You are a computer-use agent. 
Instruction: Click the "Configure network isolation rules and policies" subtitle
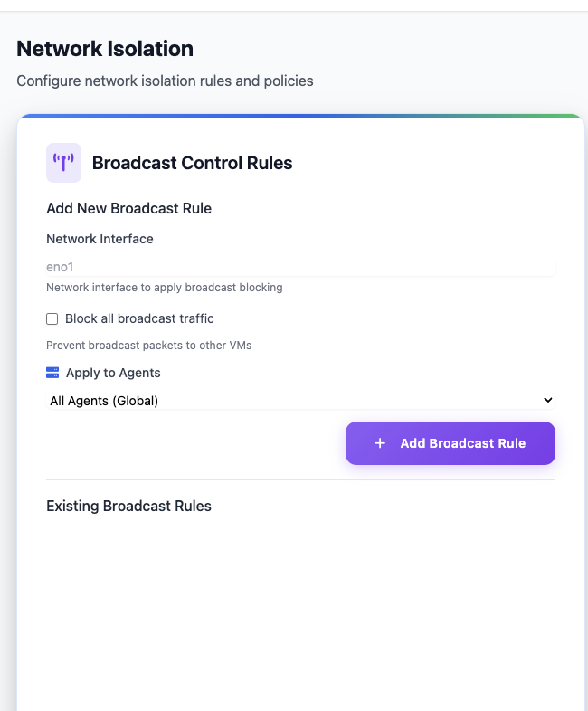(x=165, y=81)
